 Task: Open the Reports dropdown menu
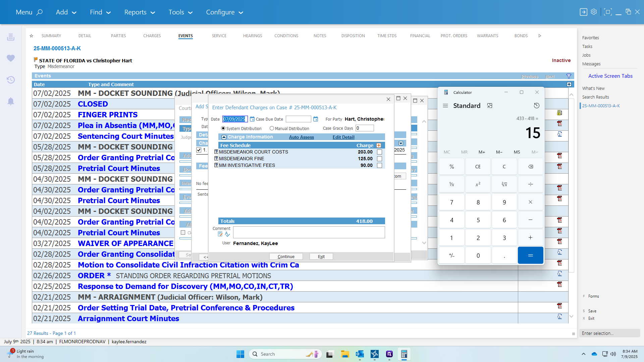pos(140,12)
